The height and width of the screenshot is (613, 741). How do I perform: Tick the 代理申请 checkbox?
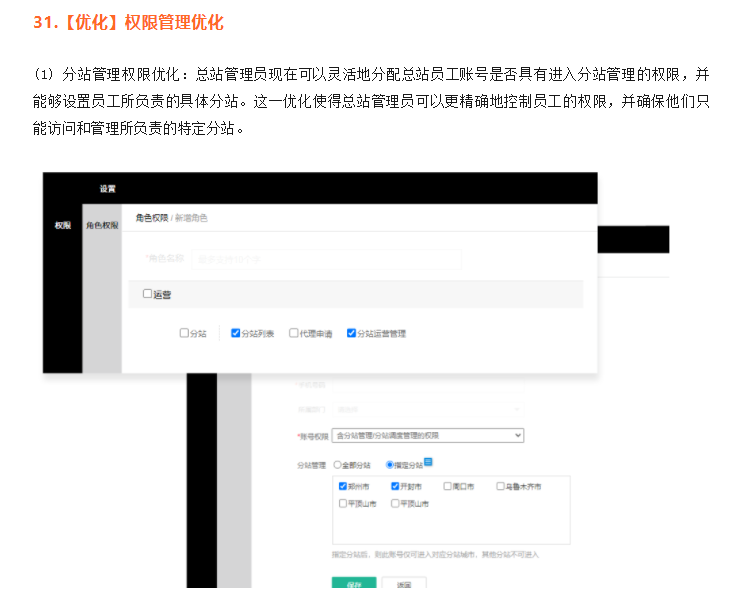pos(294,333)
